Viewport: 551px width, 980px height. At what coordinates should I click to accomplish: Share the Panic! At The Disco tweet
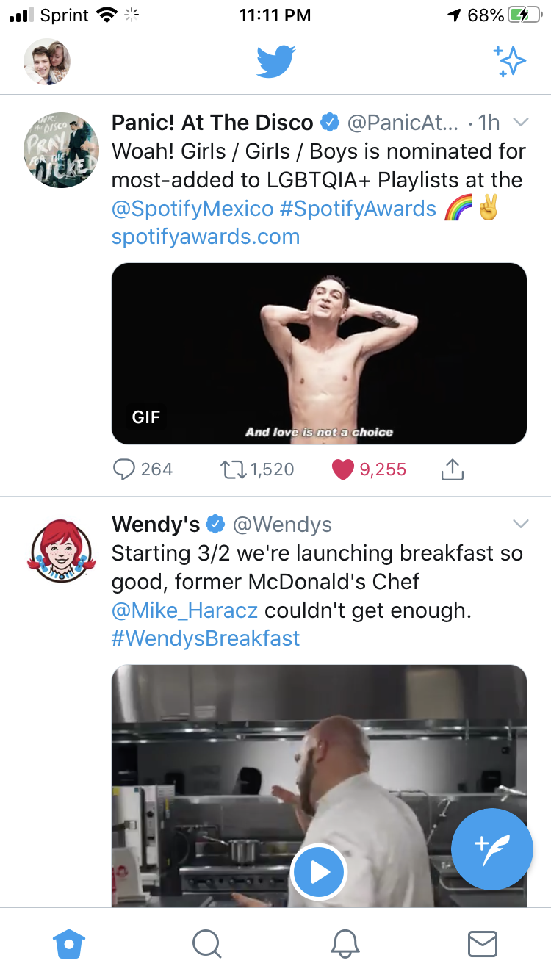point(453,469)
